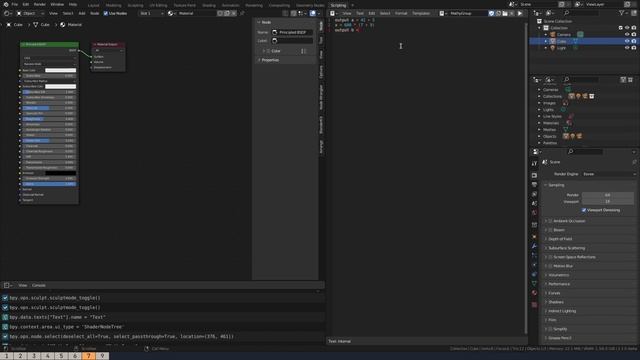Click the Console menu in Python console
Screen dimensions: 640x360
[x=39, y=285]
